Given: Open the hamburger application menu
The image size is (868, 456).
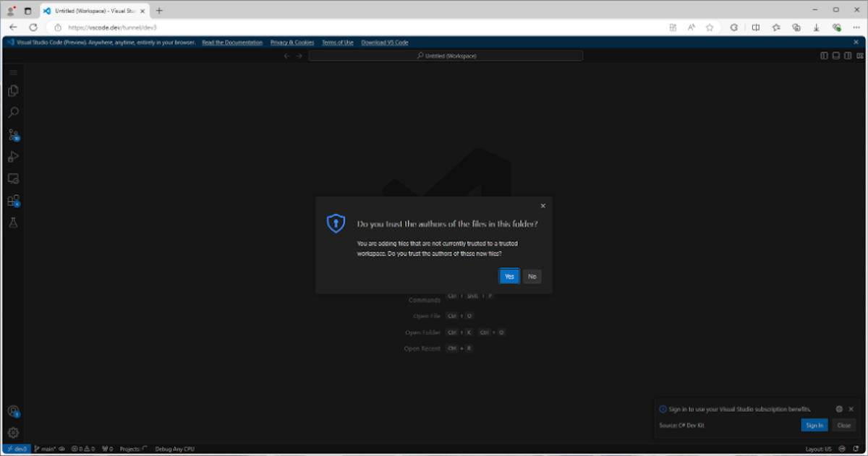Looking at the screenshot, I should tap(13, 72).
